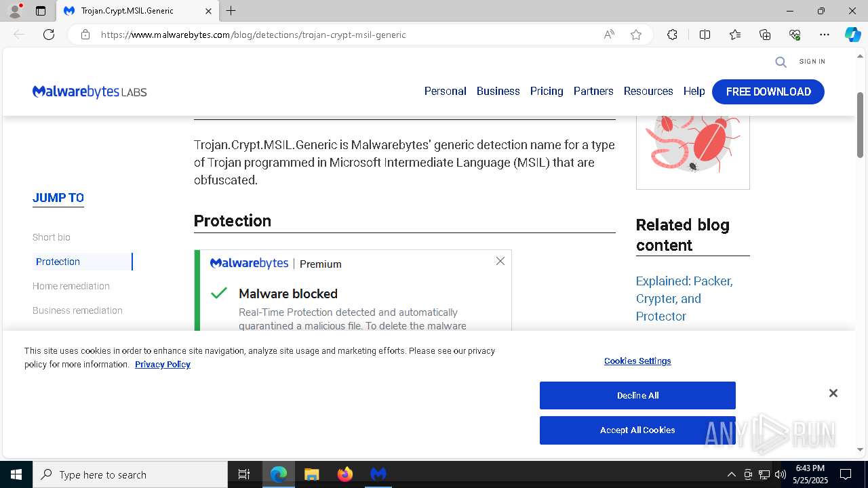This screenshot has height=488, width=868.
Task: Open a new browser tab
Action: pos(231,11)
